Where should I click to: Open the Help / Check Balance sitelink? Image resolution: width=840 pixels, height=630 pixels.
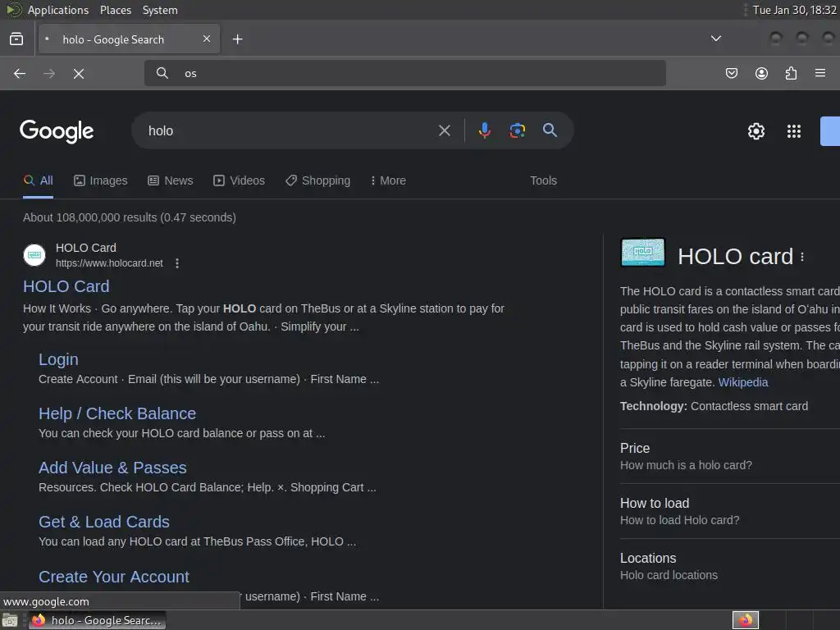tap(117, 413)
